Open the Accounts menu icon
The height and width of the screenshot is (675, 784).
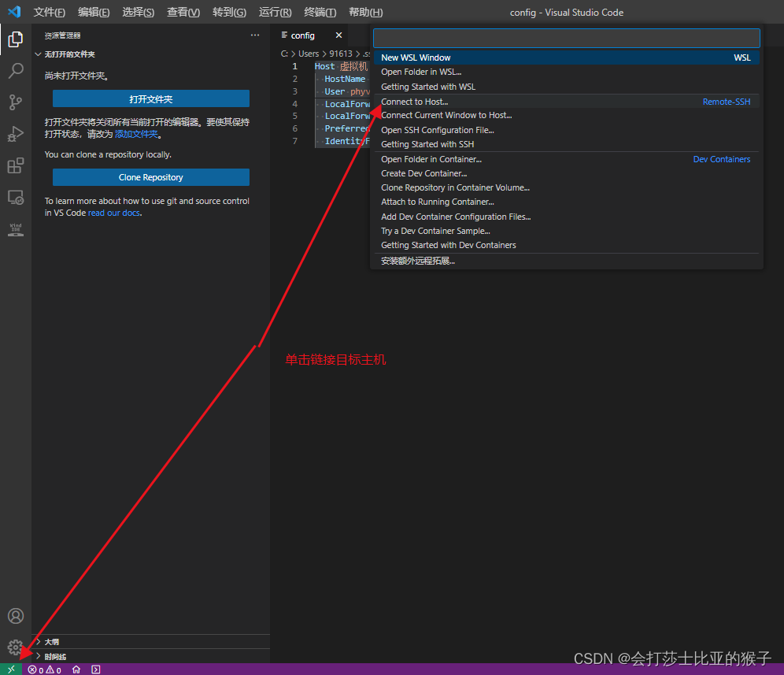coord(16,616)
